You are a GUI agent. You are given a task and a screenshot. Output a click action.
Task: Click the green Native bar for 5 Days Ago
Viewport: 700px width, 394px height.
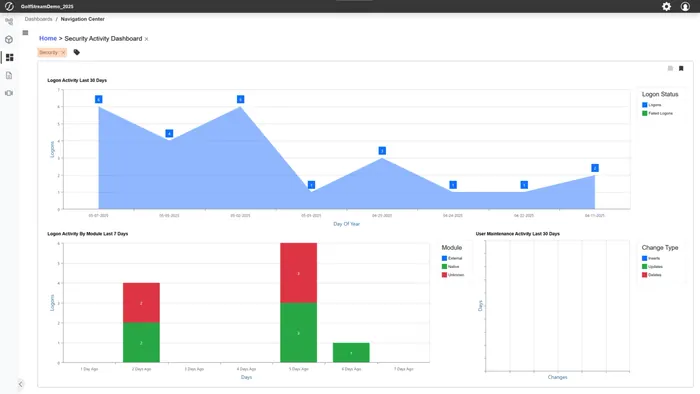pyautogui.click(x=299, y=332)
